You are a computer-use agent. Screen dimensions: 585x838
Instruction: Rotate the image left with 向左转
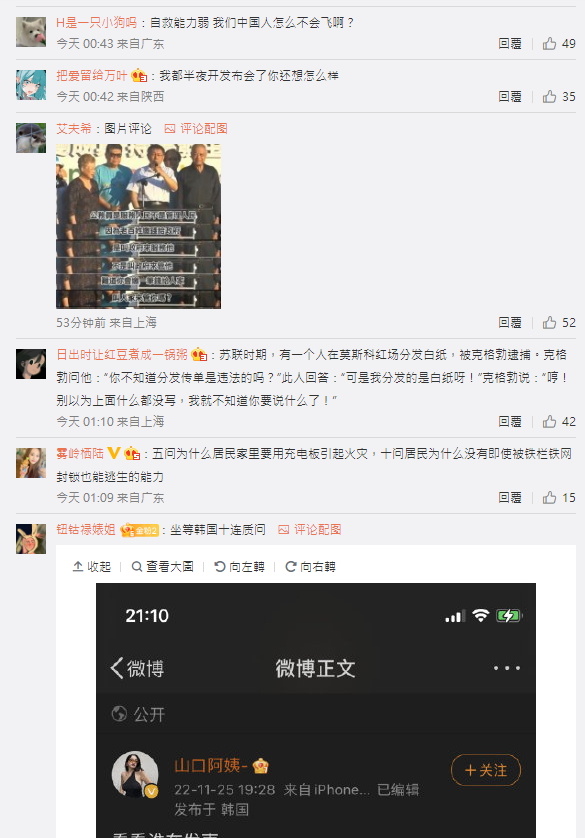[x=239, y=567]
